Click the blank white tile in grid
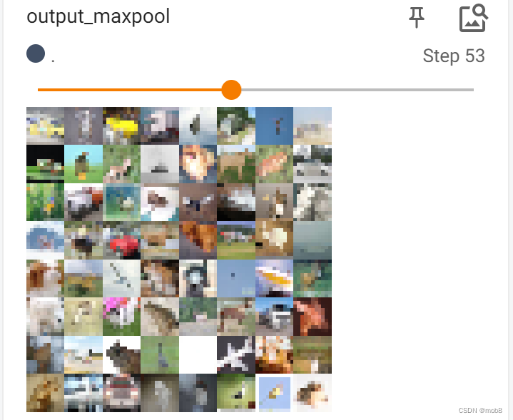This screenshot has height=420, width=513. coord(198,355)
